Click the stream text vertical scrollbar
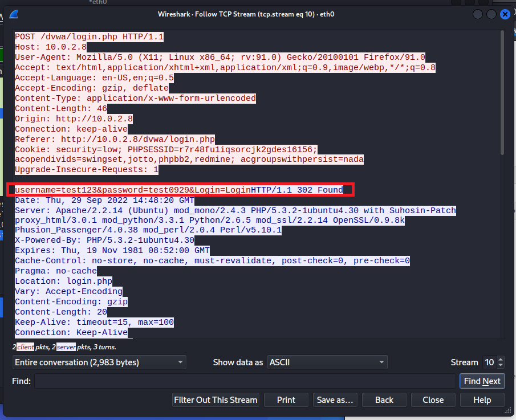Viewport: 516px width, 420px height. (502, 92)
